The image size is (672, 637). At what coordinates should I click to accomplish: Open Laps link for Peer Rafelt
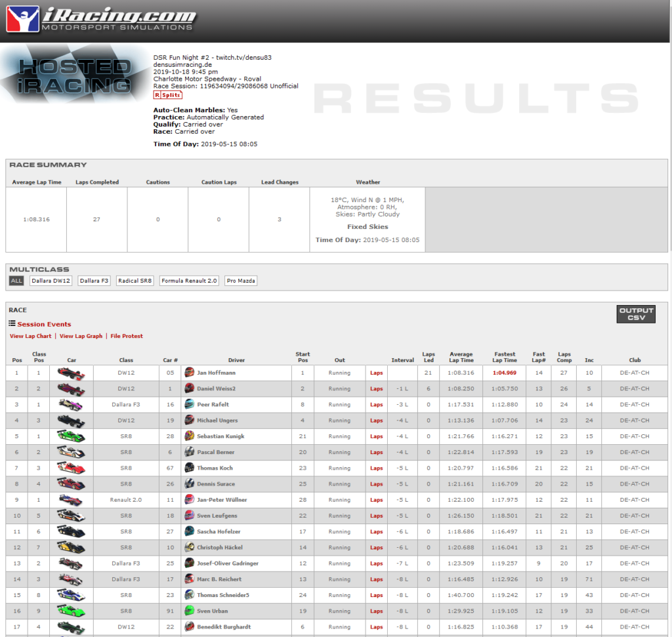pos(376,405)
